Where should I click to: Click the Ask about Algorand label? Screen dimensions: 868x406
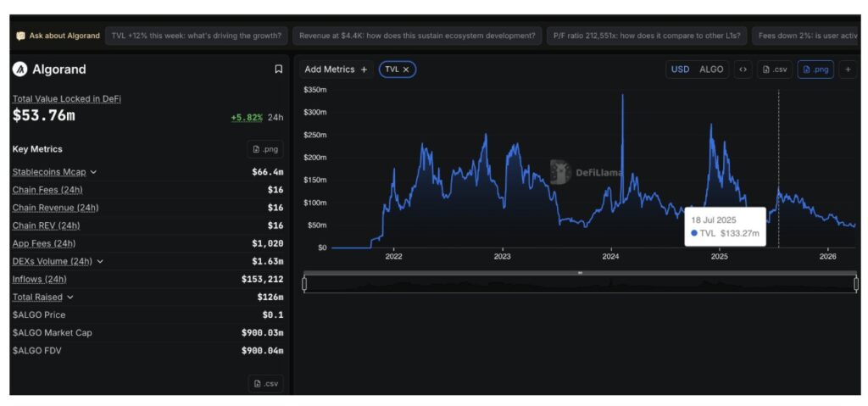coord(58,36)
